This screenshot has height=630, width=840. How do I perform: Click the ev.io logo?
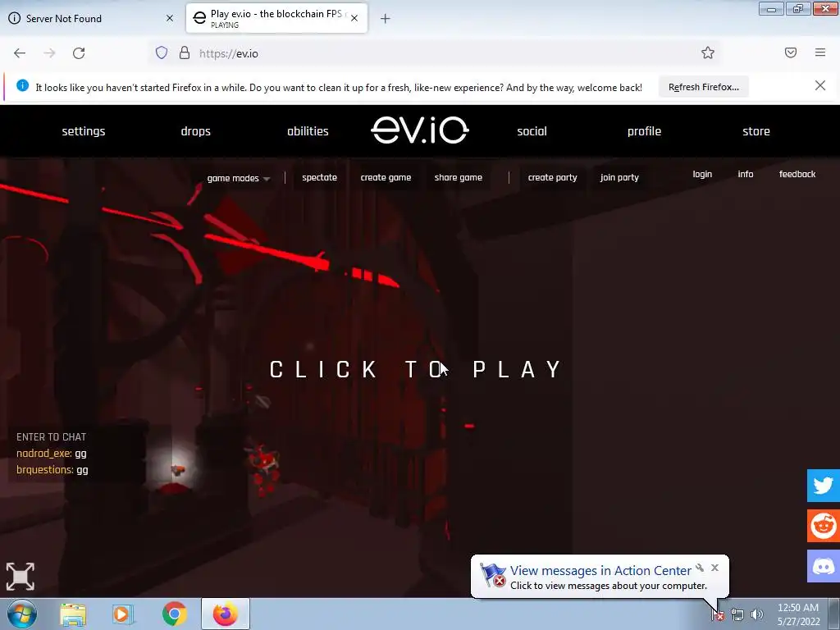(419, 130)
